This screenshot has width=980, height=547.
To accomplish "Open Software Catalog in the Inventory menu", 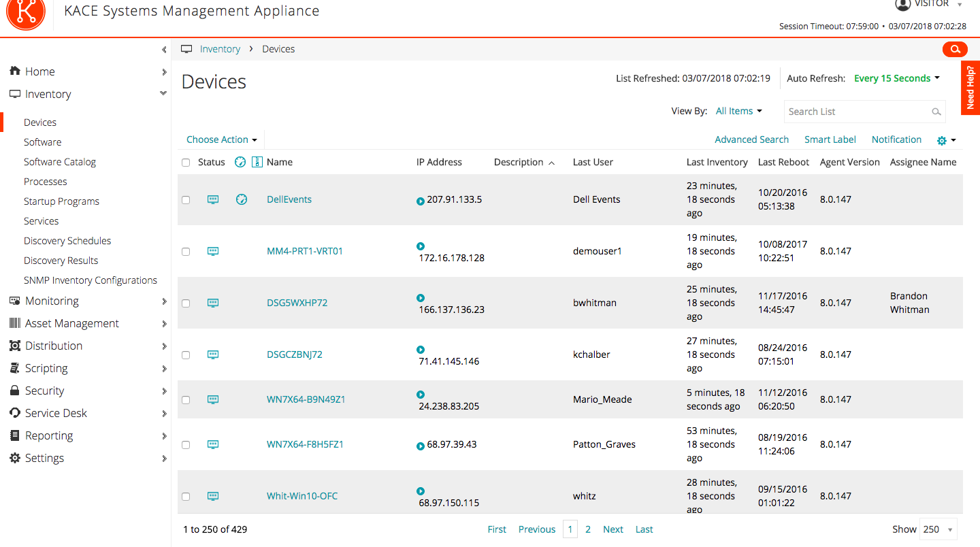I will (x=60, y=162).
